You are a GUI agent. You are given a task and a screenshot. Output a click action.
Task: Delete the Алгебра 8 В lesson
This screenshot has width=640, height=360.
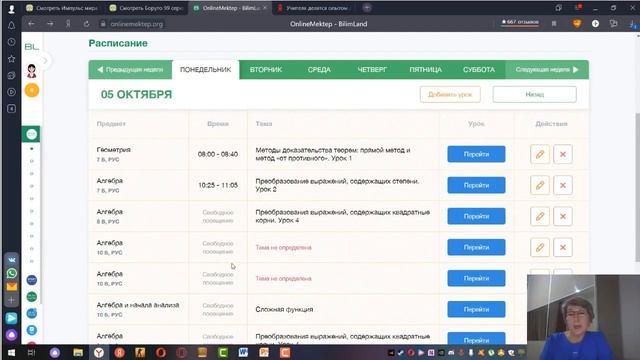pyautogui.click(x=563, y=216)
